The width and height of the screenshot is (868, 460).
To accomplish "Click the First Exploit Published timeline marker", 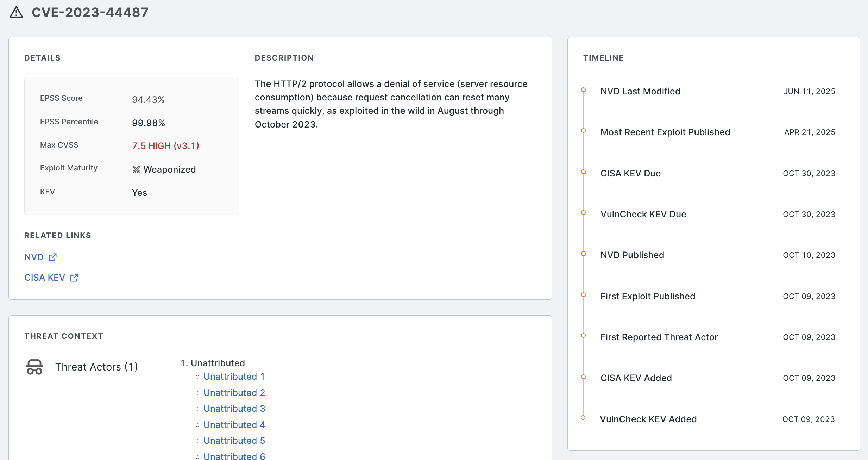I will 583,295.
